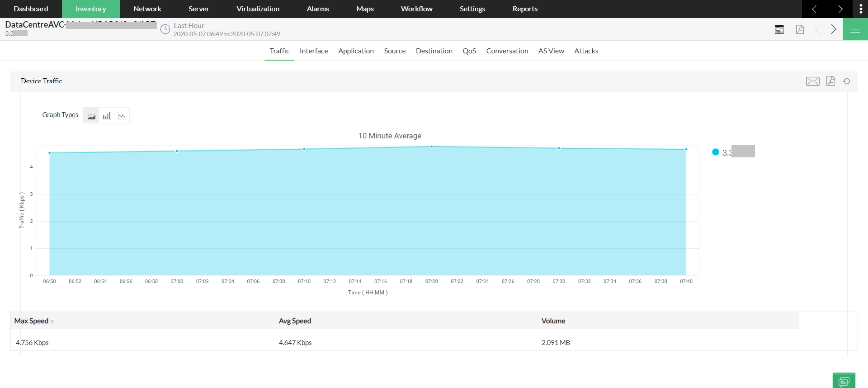Open the Workflow menu
Image resolution: width=868 pixels, height=388 pixels.
click(x=416, y=9)
